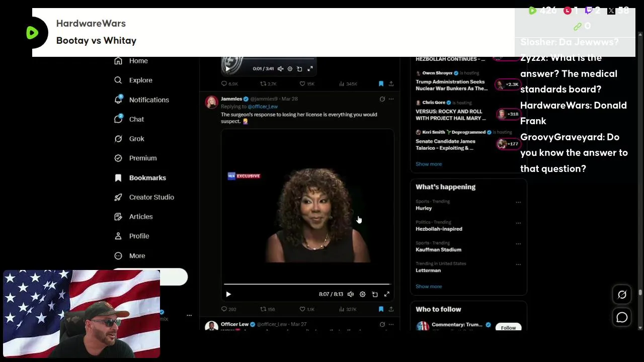Screen dimensions: 644x362
Task: Mute the 8:13 video volume
Action: (x=351, y=294)
